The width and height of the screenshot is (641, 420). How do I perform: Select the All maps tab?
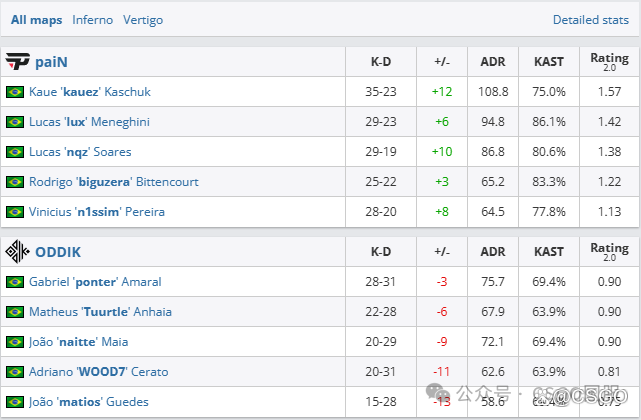(36, 20)
